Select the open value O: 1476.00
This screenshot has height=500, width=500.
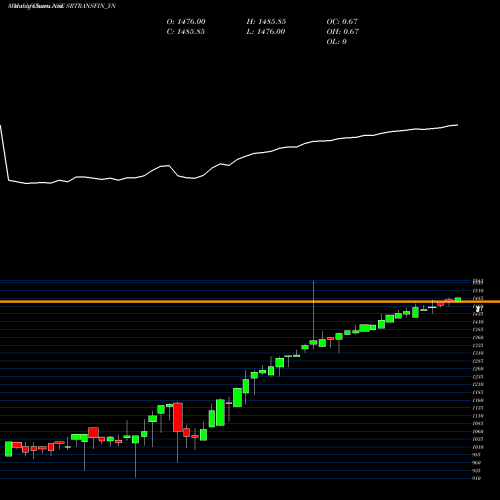coord(186,22)
